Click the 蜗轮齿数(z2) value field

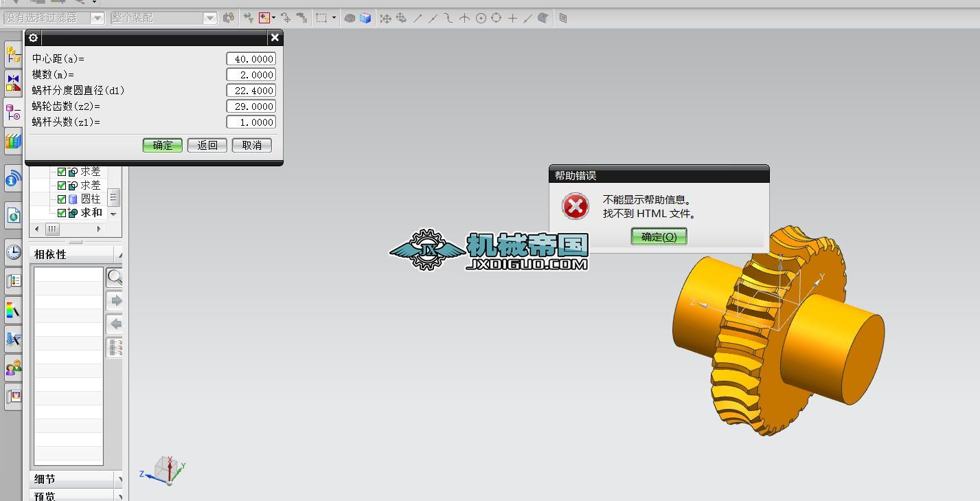(x=251, y=107)
